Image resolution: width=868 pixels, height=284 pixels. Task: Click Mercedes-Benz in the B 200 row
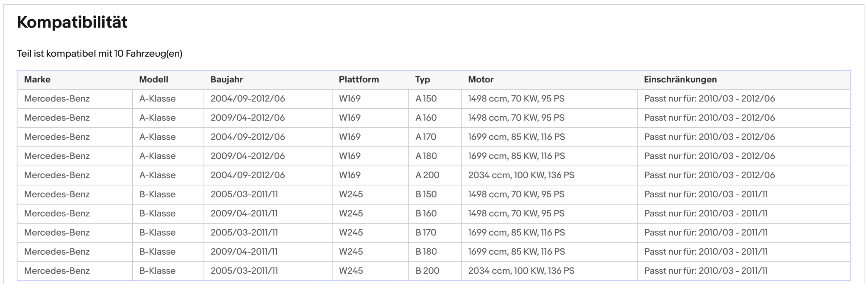[57, 270]
